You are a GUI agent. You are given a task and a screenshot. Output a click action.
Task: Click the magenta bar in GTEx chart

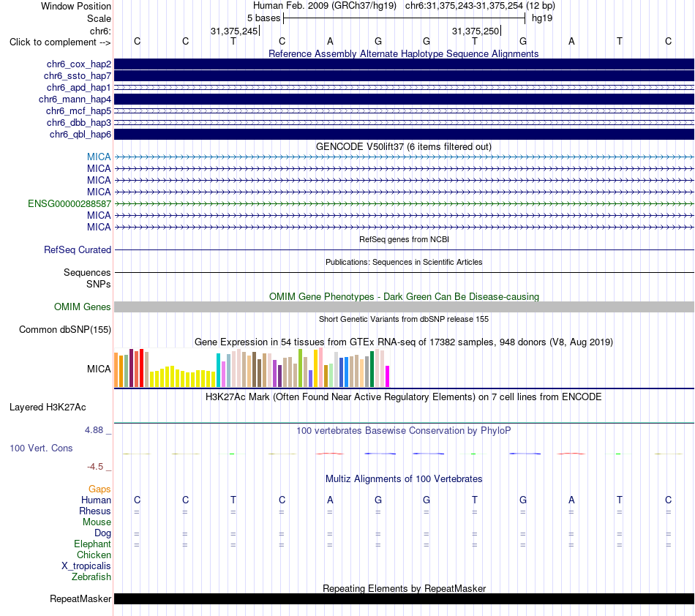[388, 376]
